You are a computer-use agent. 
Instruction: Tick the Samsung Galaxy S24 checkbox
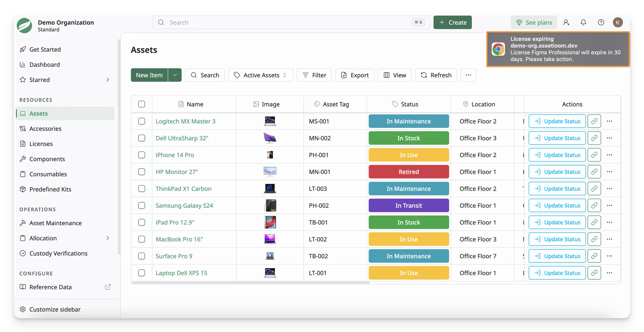[142, 205]
